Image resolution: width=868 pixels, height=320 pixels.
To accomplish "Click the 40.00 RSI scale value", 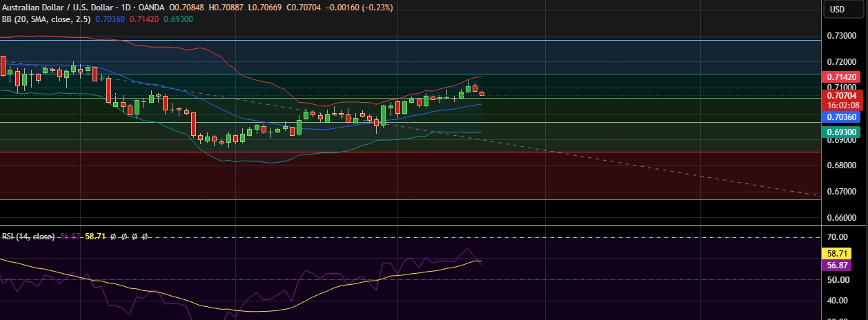I will 837,301.
